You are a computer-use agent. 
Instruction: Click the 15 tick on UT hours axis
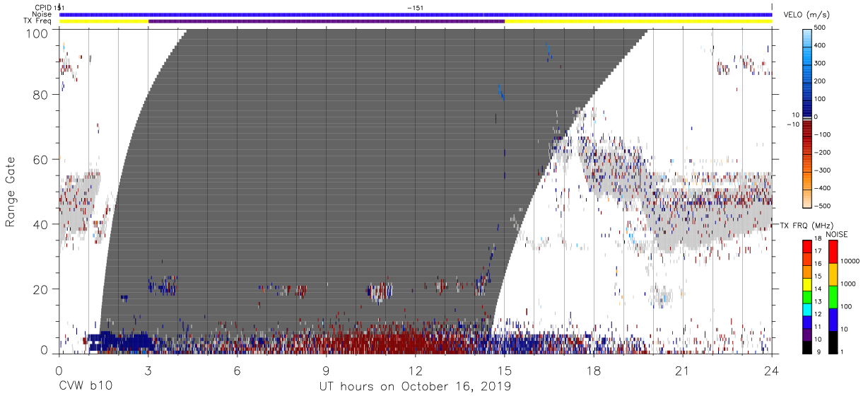click(505, 370)
